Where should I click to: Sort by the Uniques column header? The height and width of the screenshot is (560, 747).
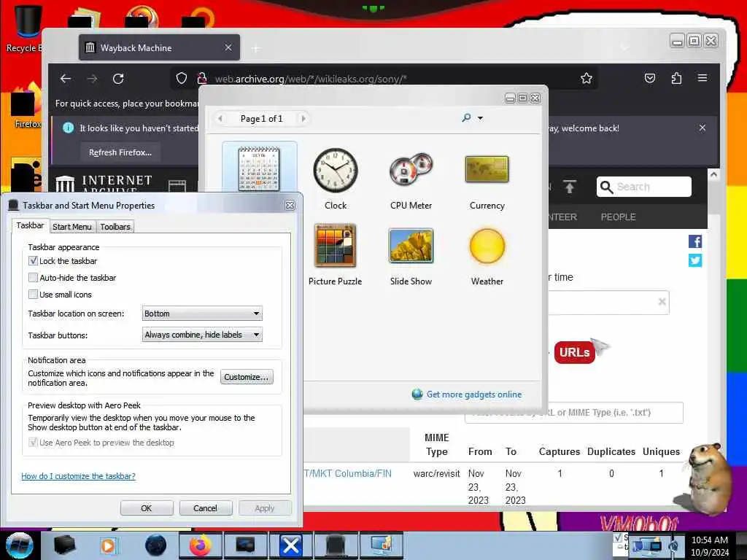pos(661,451)
